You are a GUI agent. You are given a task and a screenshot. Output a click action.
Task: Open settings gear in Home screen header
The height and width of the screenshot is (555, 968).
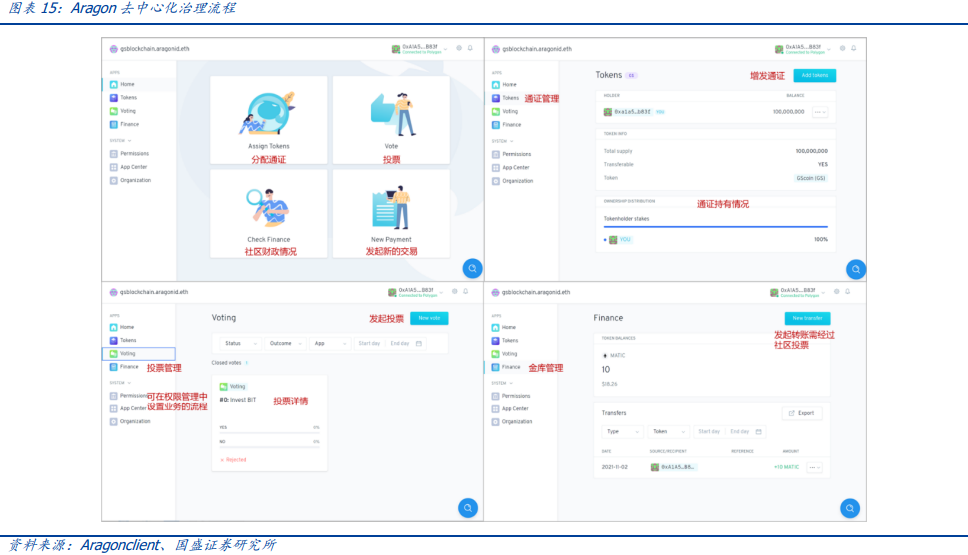tap(459, 48)
